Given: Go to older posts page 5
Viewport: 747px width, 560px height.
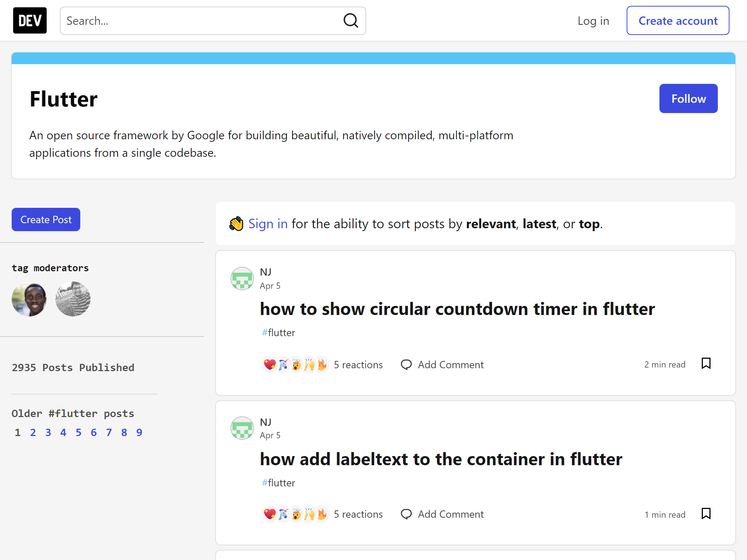Looking at the screenshot, I should tap(78, 432).
